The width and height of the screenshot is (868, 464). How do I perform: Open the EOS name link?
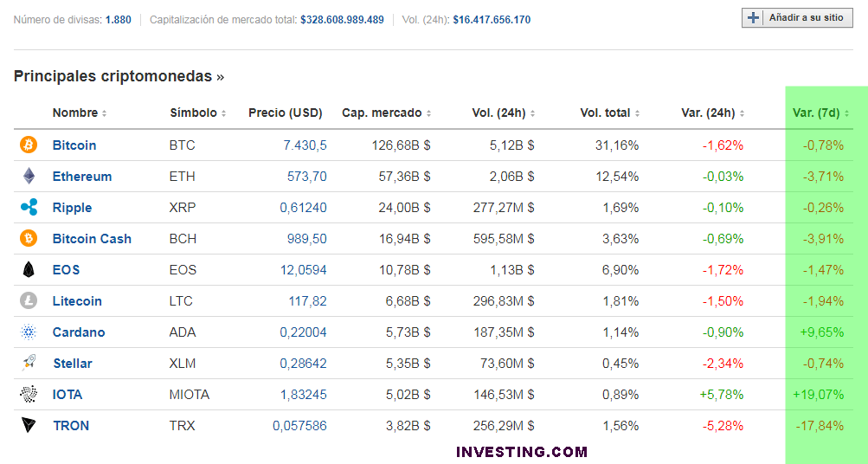[66, 269]
